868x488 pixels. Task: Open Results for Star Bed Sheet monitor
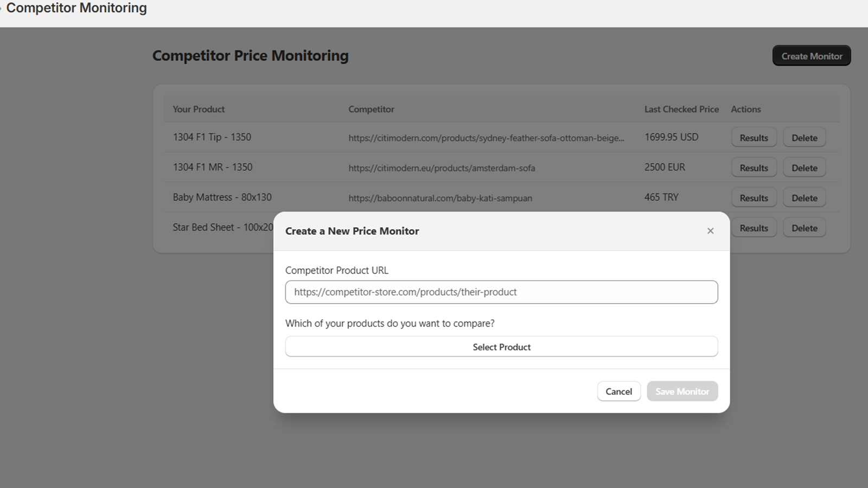(x=754, y=227)
